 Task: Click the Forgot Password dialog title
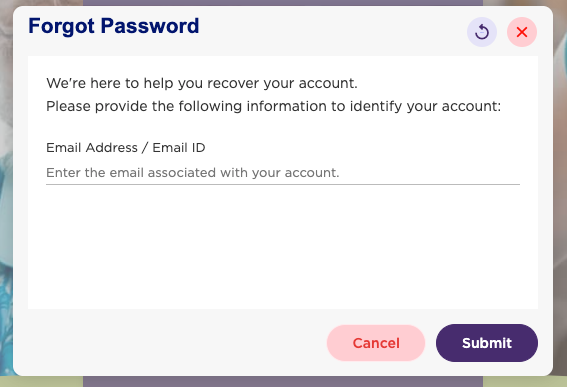coord(114,26)
